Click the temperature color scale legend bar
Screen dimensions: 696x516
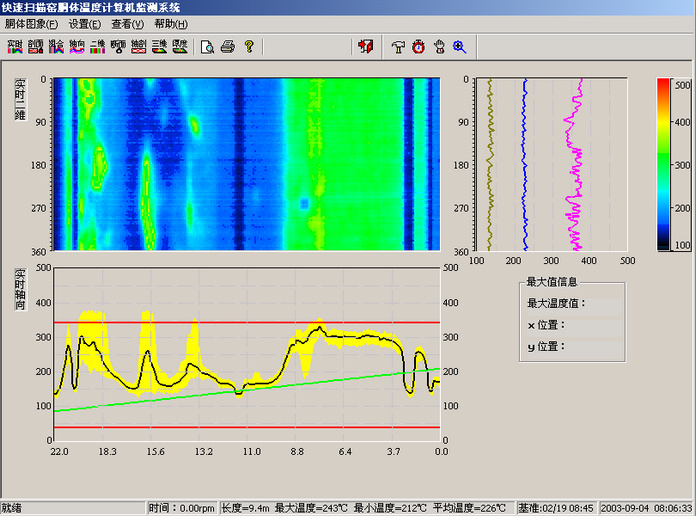663,163
